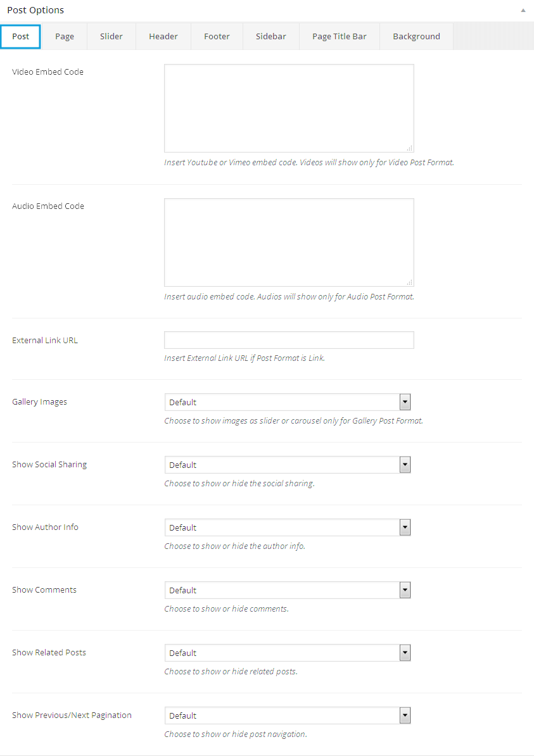Click the External Link URL field
The height and width of the screenshot is (756, 534).
(x=289, y=340)
